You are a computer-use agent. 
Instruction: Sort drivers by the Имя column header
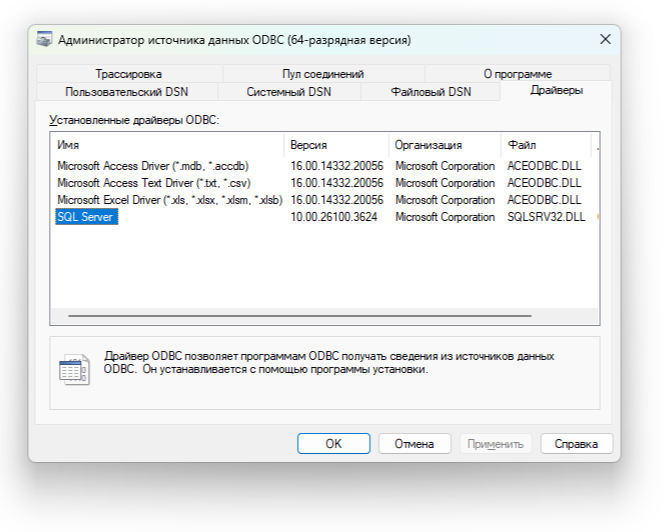(x=166, y=145)
